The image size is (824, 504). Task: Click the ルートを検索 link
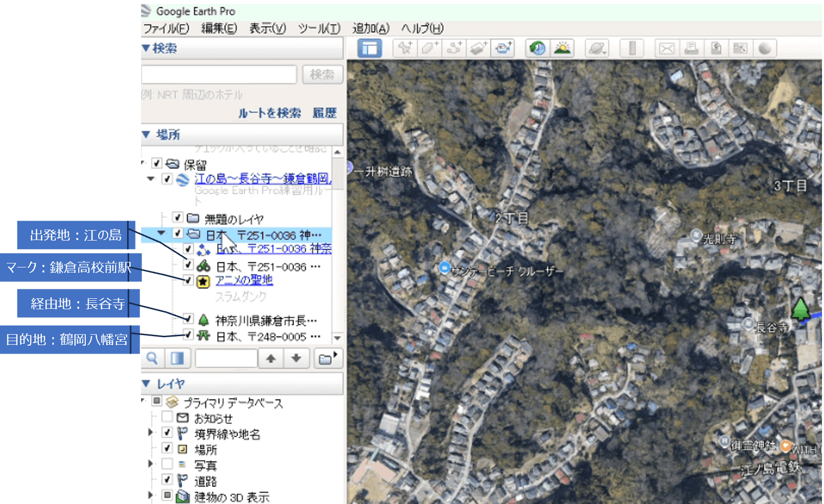click(269, 113)
